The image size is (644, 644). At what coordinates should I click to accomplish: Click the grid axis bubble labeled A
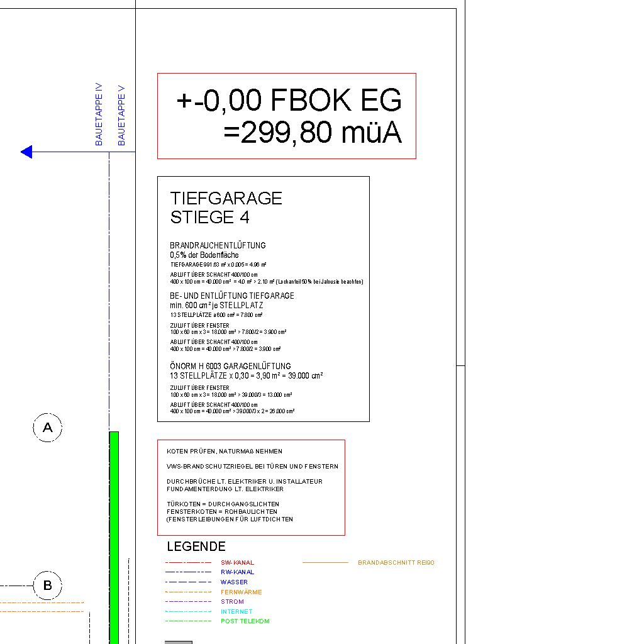point(48,428)
